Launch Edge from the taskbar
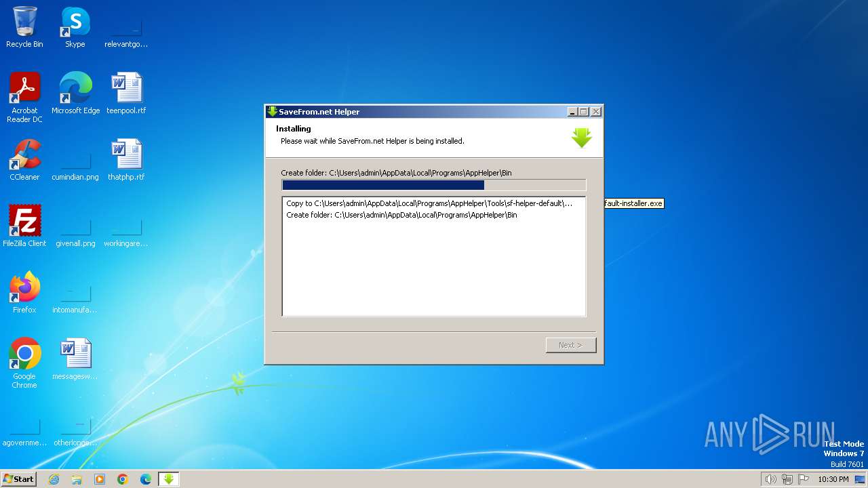868x488 pixels. click(x=146, y=479)
